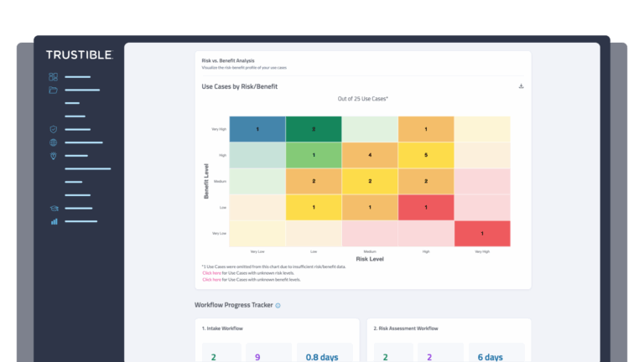
Task: Click the Workflow Progress Tracker info icon
Action: 278,305
